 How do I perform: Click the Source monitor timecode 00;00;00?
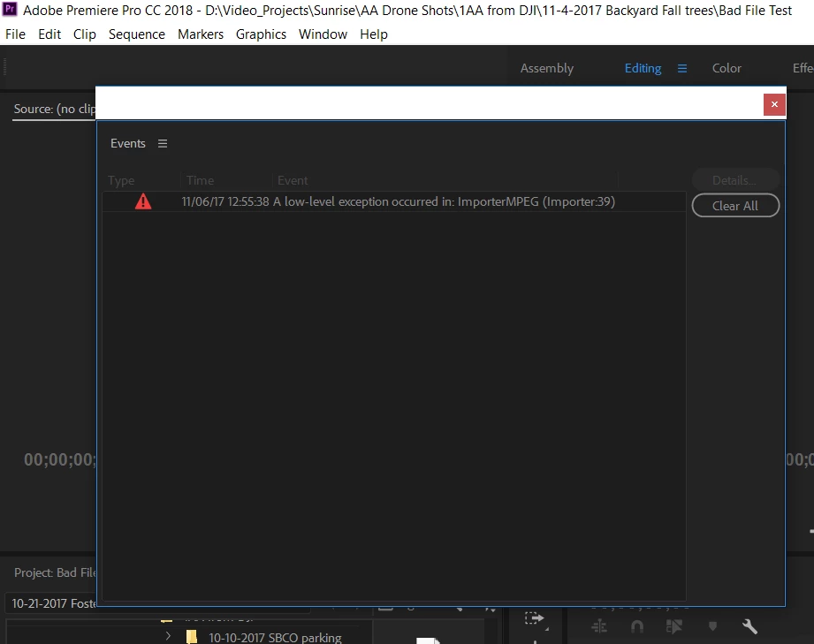pyautogui.click(x=60, y=459)
